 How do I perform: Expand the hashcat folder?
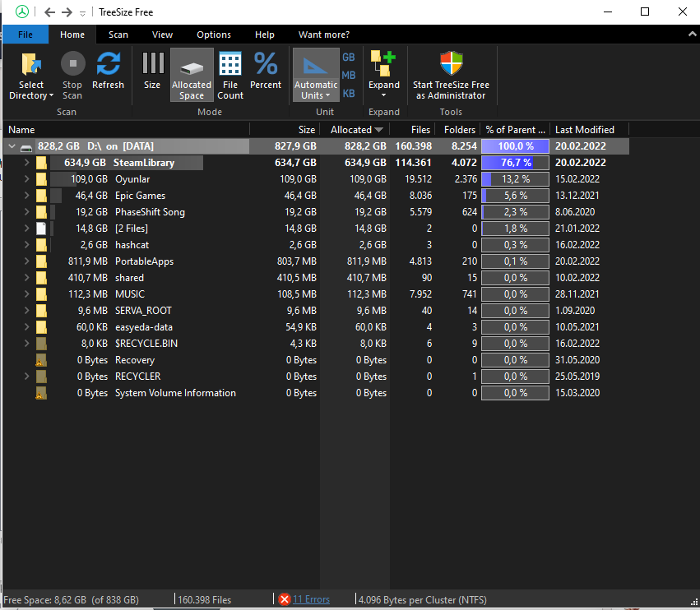pos(26,245)
